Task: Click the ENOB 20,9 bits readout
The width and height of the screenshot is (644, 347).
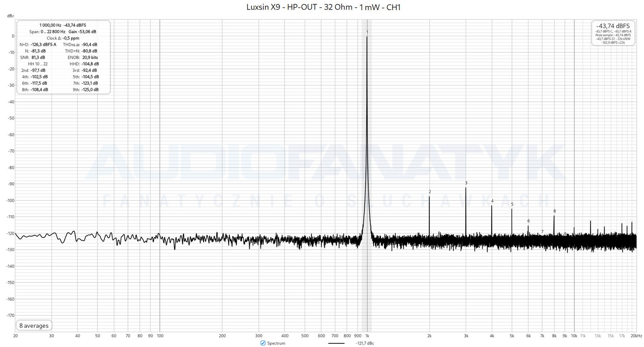Action: point(90,58)
